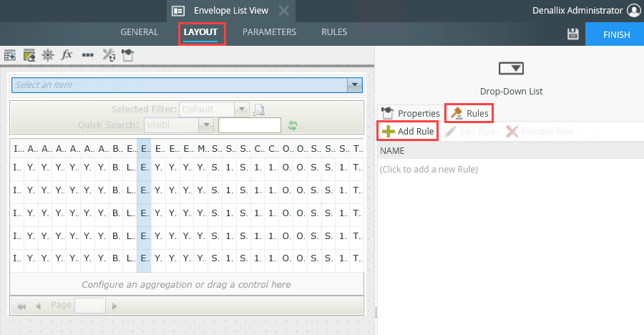Switch to the PARAMETERS tab
The height and width of the screenshot is (335, 644).
click(270, 32)
